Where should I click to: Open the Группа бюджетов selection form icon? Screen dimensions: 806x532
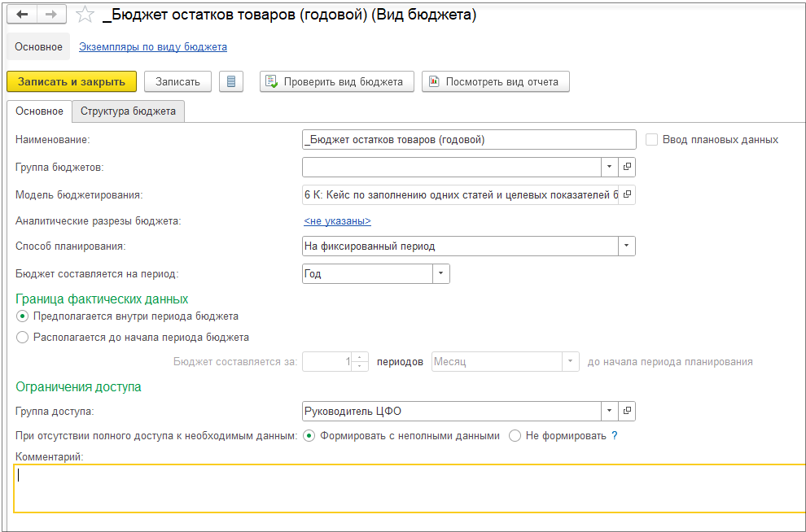pyautogui.click(x=627, y=167)
